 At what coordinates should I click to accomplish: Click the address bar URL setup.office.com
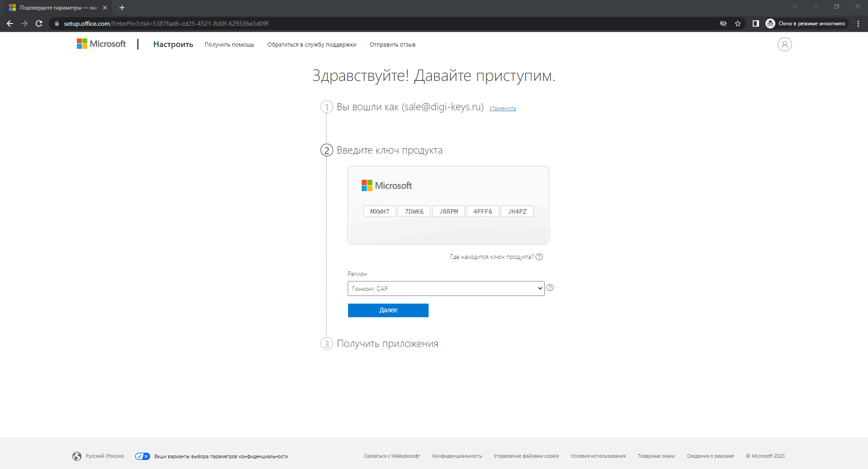coord(166,23)
